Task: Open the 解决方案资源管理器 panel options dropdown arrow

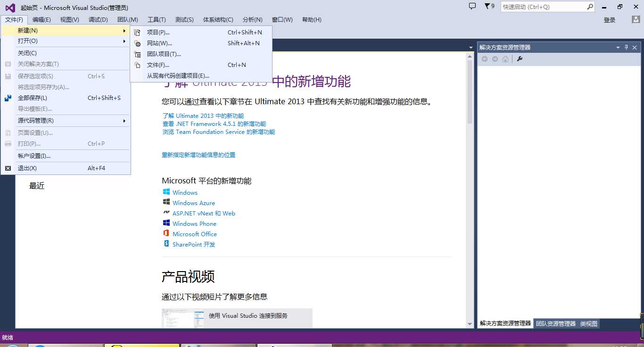Action: pyautogui.click(x=618, y=48)
